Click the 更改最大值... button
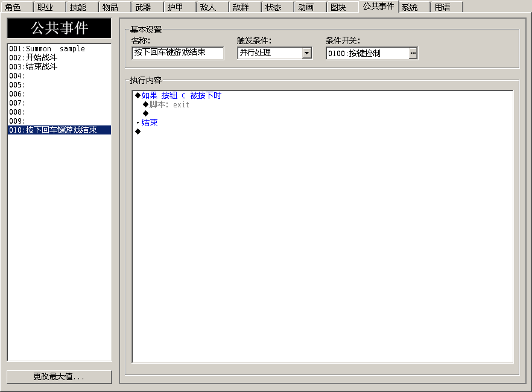This screenshot has height=392, width=532. tap(59, 377)
